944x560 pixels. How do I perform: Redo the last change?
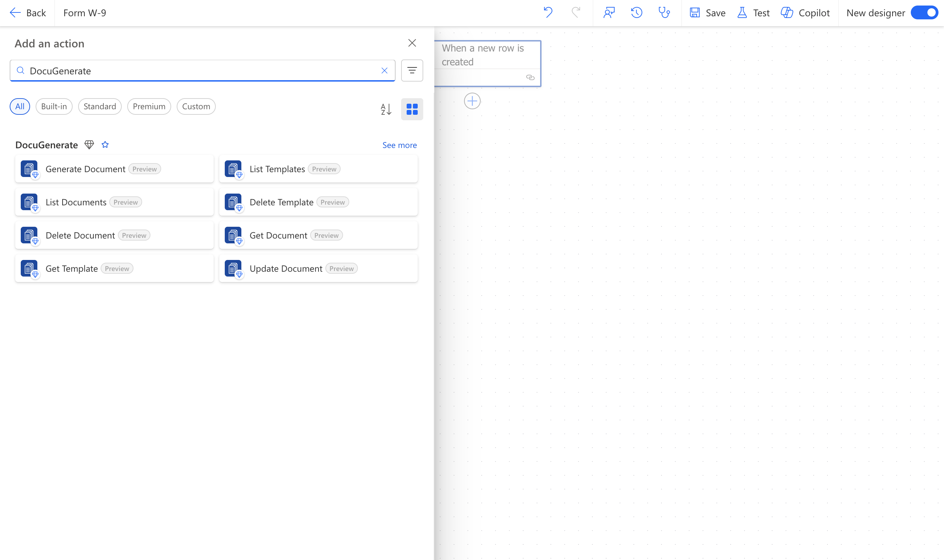[x=576, y=13]
